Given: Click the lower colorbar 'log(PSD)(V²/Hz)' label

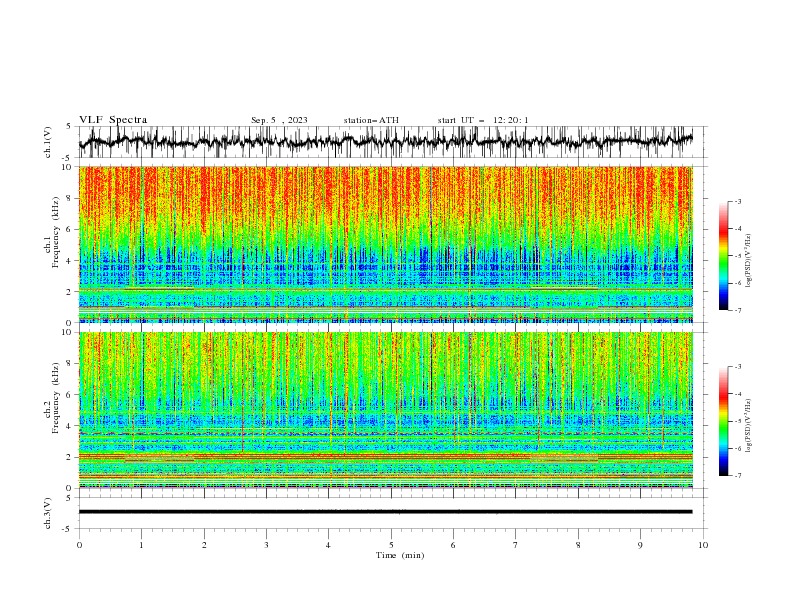Looking at the screenshot, I should point(749,425).
